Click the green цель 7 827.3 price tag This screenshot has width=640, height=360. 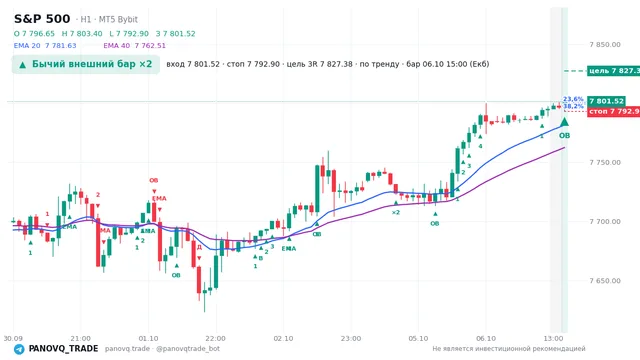click(x=613, y=71)
